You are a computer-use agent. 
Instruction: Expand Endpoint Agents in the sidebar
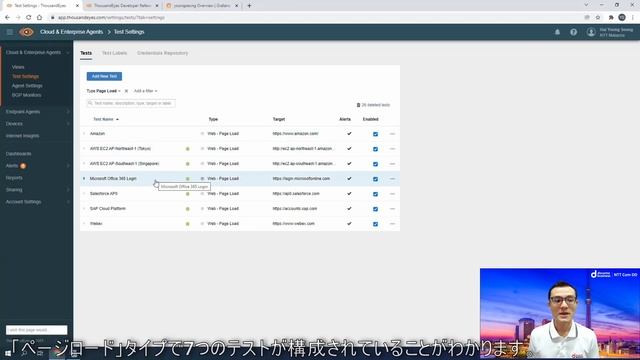tap(68, 111)
